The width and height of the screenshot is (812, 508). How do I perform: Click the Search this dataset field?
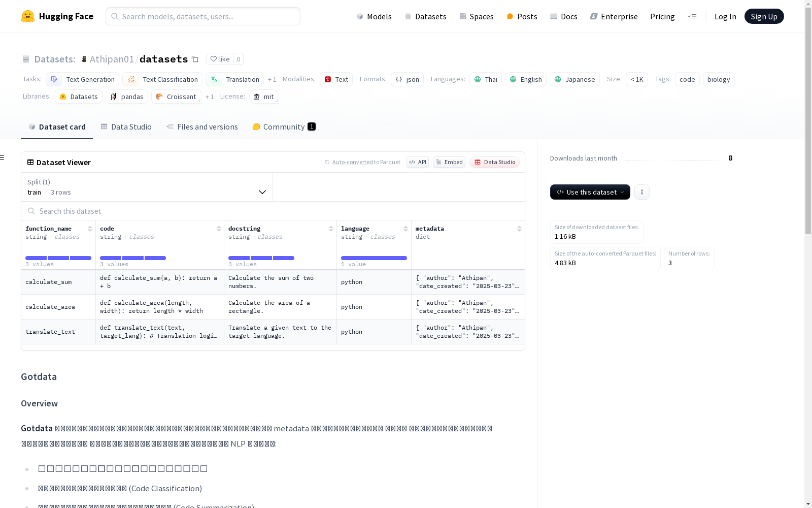pos(273,211)
